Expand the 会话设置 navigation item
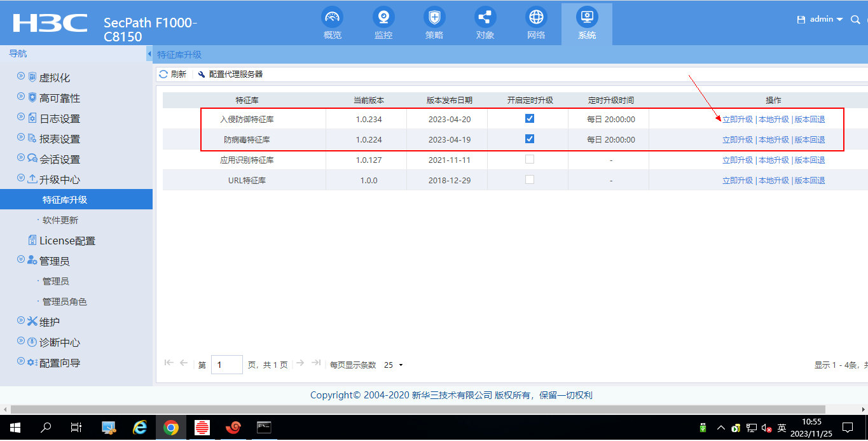Image resolution: width=868 pixels, height=441 pixels. tap(21, 158)
